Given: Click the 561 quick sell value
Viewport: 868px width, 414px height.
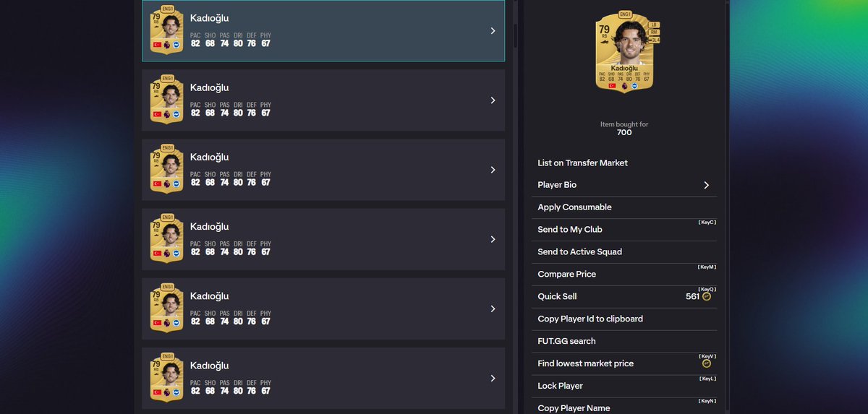Looking at the screenshot, I should tap(693, 296).
